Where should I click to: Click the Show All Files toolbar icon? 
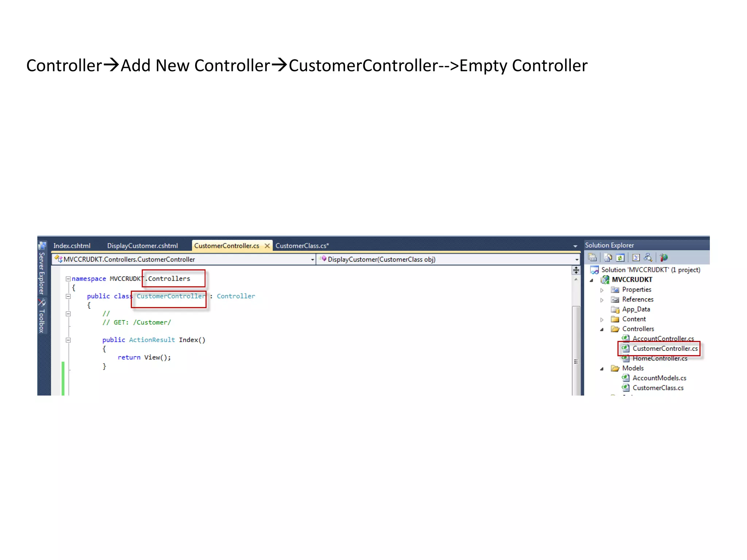(x=608, y=258)
